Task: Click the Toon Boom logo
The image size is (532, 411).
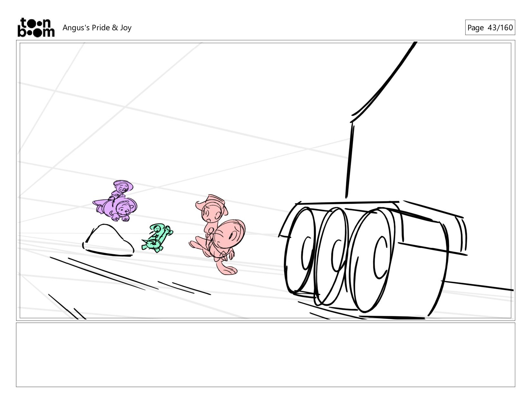Action: [36, 27]
